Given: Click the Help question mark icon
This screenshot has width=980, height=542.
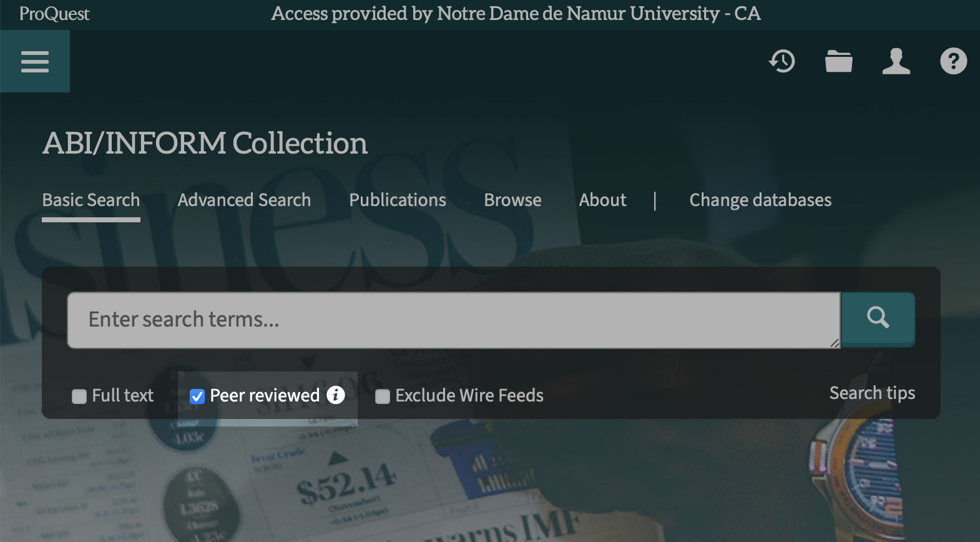Looking at the screenshot, I should point(953,61).
